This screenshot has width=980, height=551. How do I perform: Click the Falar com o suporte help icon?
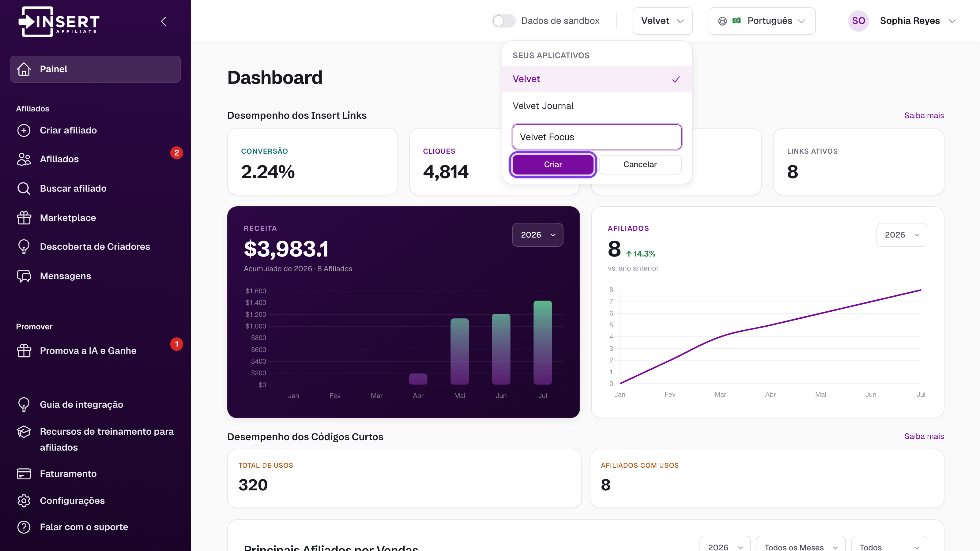click(24, 527)
